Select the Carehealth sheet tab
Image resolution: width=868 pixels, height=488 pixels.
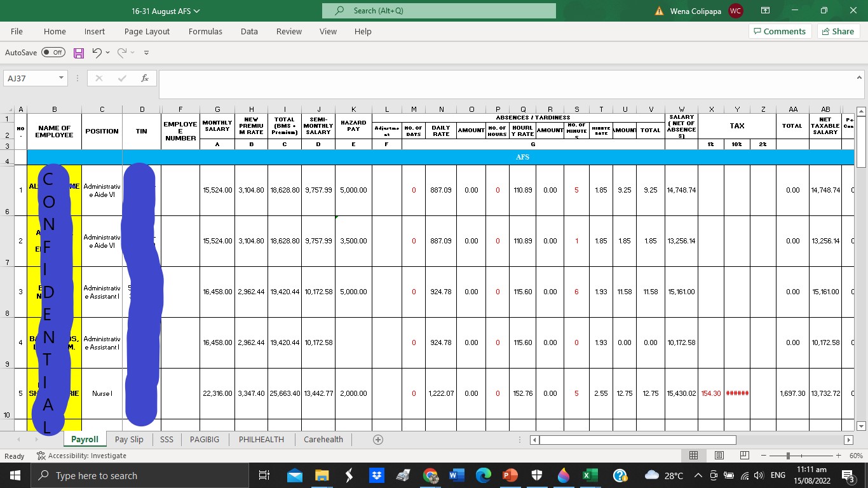click(x=323, y=439)
